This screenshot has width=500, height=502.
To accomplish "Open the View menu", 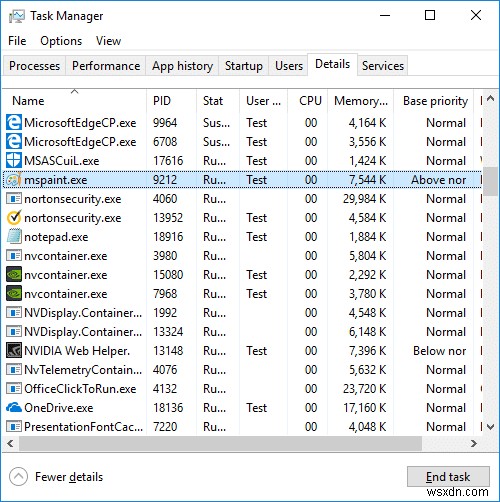I will pyautogui.click(x=108, y=41).
